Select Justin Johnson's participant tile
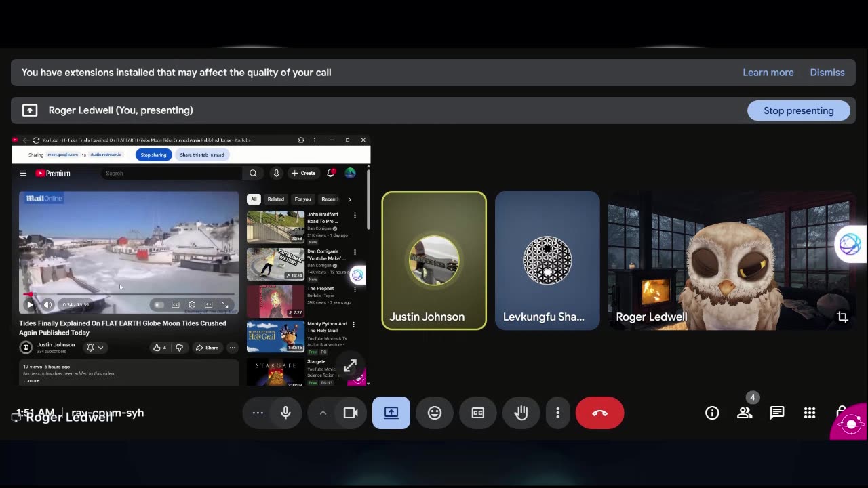This screenshot has height=488, width=868. click(x=434, y=261)
